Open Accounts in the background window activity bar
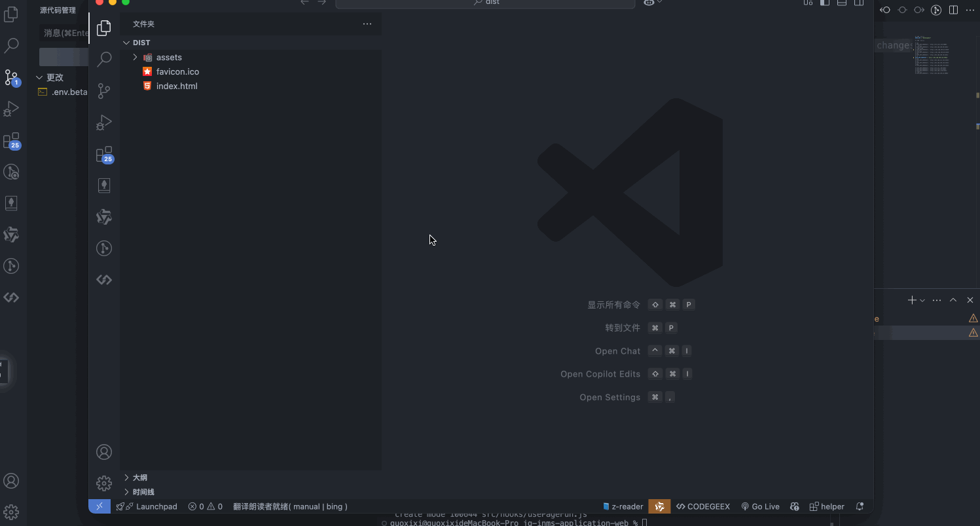 pos(11,481)
